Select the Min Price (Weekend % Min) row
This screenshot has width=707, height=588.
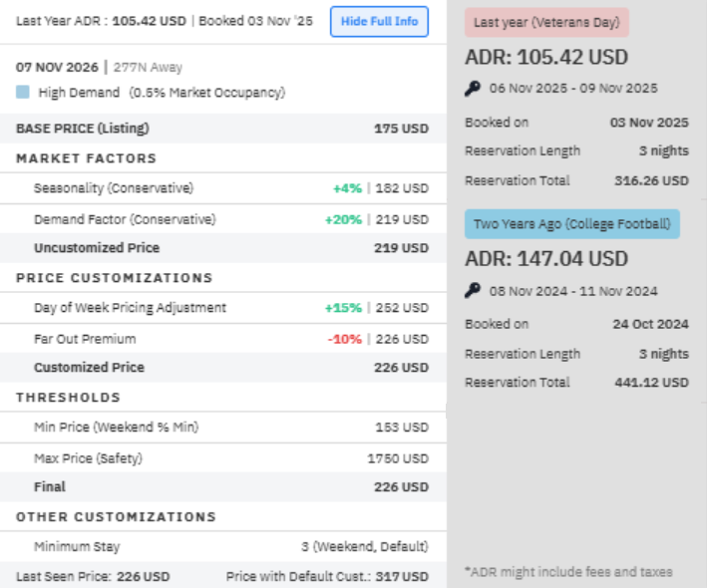[x=116, y=428]
